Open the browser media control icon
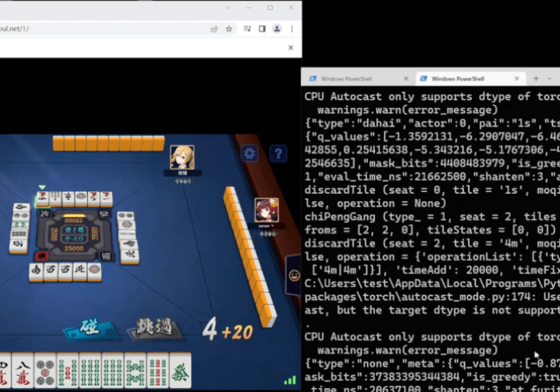The width and height of the screenshot is (560, 392). click(247, 29)
